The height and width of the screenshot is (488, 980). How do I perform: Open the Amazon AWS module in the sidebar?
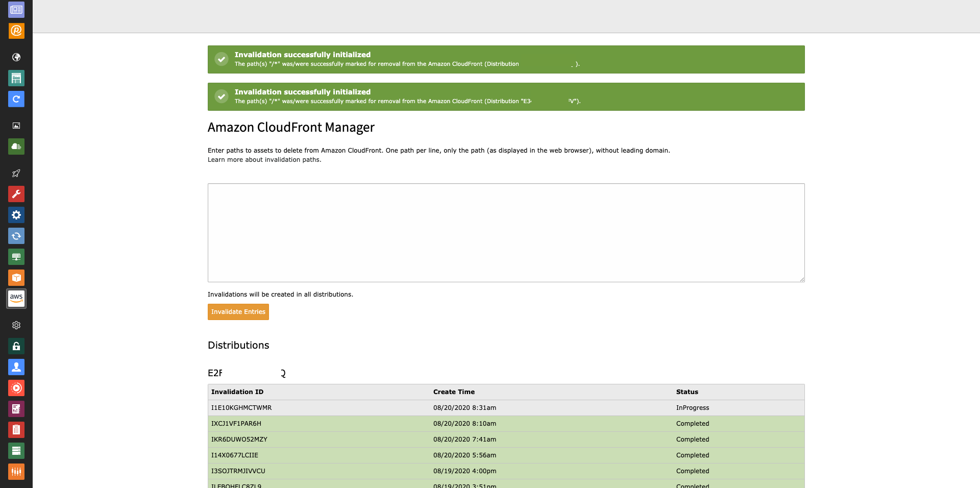[16, 299]
